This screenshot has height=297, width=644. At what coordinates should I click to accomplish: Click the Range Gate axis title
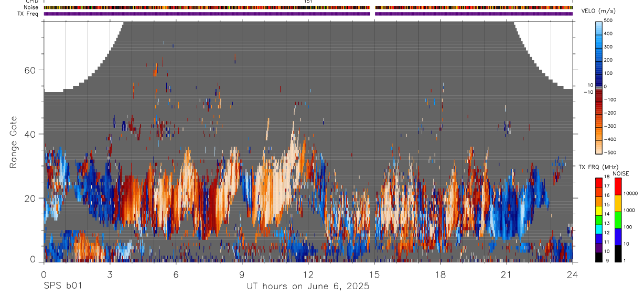click(13, 142)
